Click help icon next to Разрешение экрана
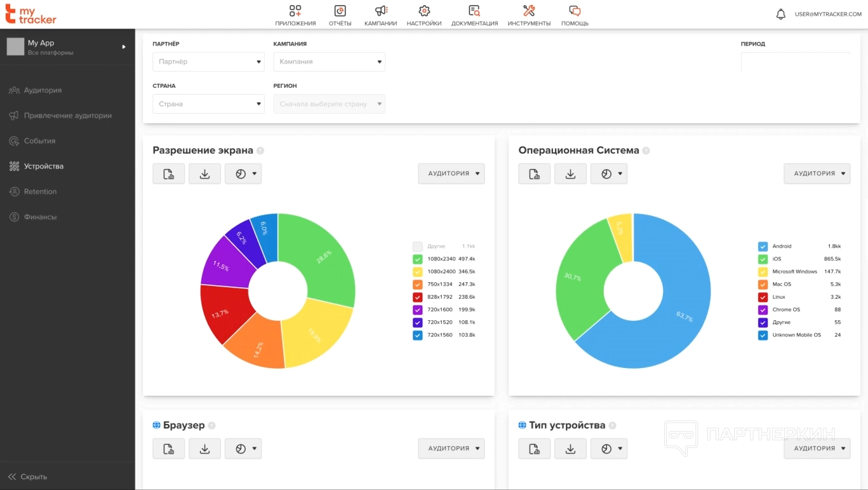 pos(260,151)
